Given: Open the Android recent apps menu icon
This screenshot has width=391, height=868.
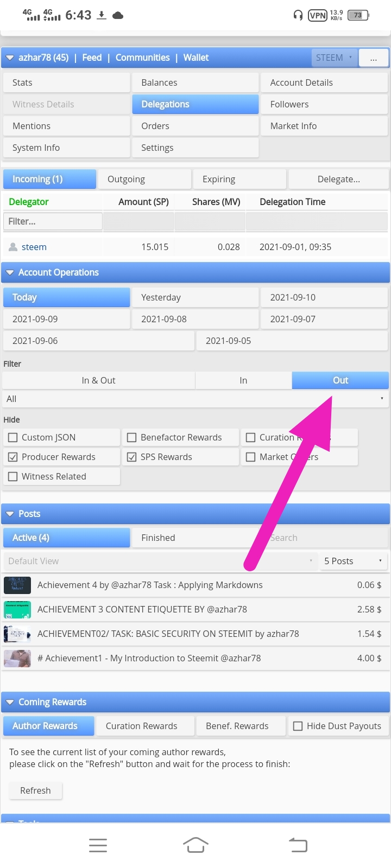Looking at the screenshot, I should (98, 845).
